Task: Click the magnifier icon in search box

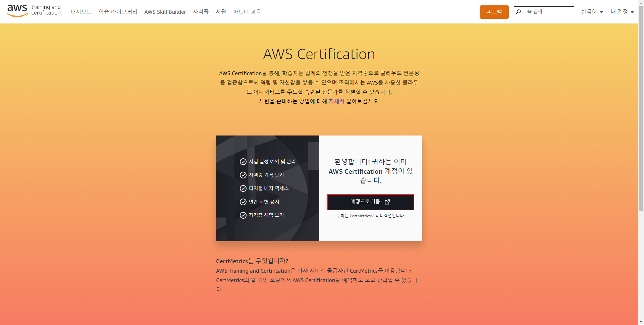Action: coord(518,12)
